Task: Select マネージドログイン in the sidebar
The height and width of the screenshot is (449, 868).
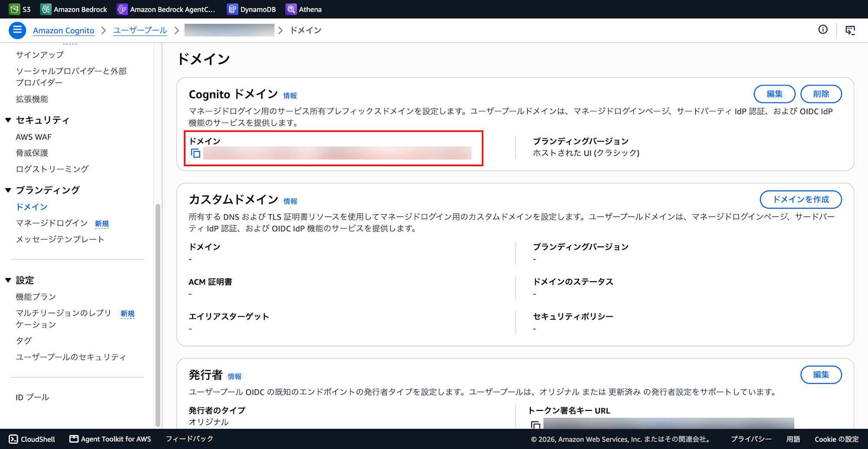Action: (52, 223)
